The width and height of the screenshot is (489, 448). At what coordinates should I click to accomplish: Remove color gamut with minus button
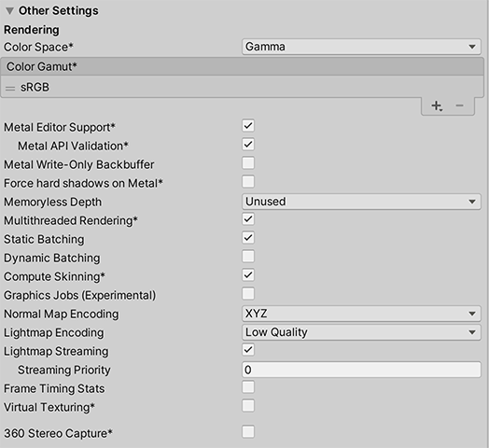459,105
